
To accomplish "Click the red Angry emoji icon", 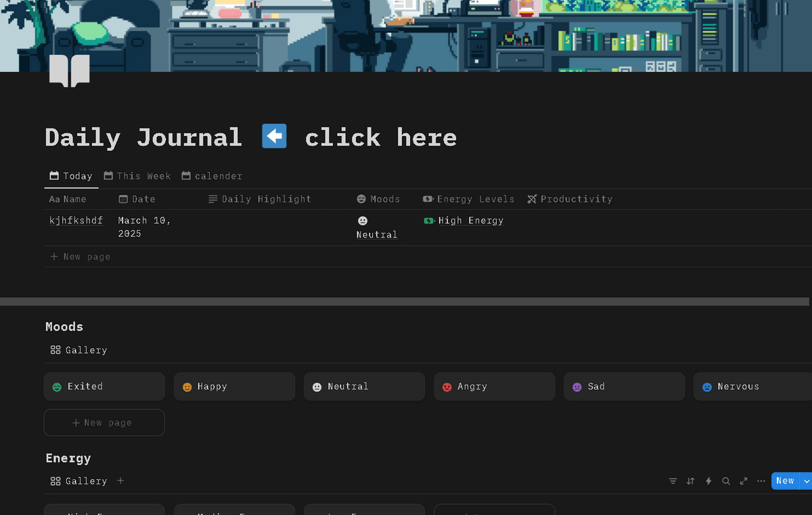I will [x=447, y=387].
